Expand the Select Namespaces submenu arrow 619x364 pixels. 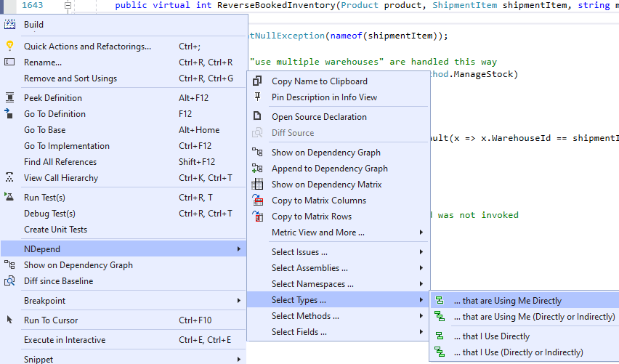421,283
